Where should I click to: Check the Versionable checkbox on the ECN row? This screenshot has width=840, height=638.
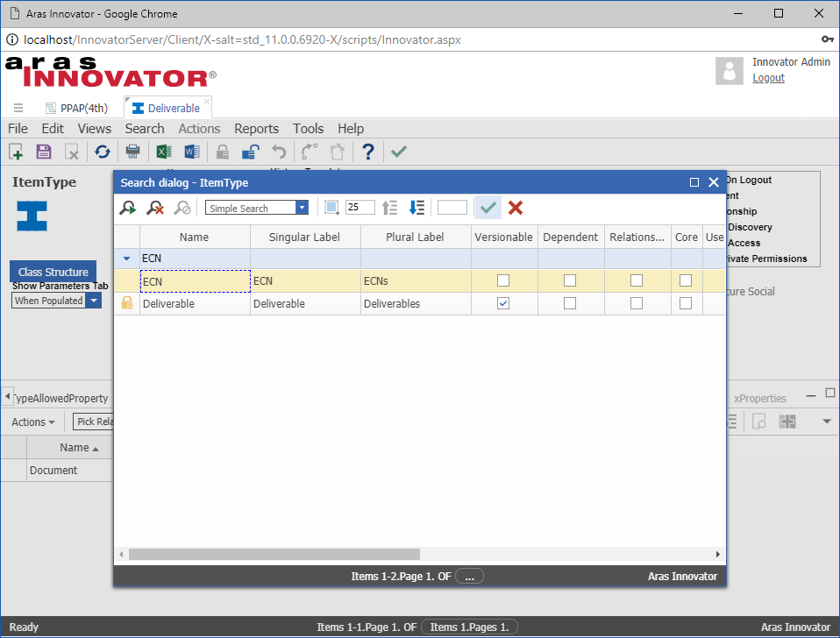point(503,280)
